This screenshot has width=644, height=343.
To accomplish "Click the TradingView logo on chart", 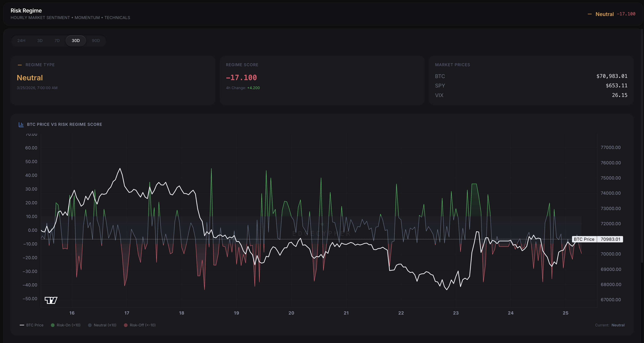I will pyautogui.click(x=51, y=300).
